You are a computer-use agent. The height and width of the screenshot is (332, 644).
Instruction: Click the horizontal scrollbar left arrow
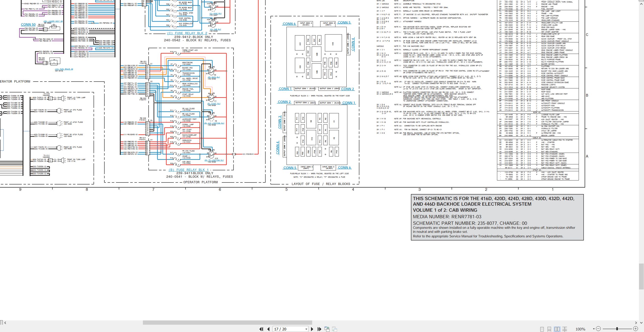(x=5, y=323)
